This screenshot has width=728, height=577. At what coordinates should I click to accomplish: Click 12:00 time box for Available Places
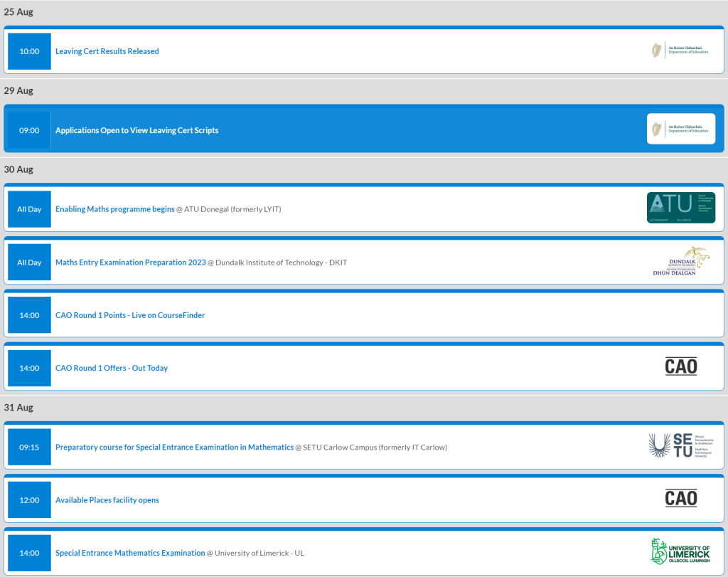[29, 500]
